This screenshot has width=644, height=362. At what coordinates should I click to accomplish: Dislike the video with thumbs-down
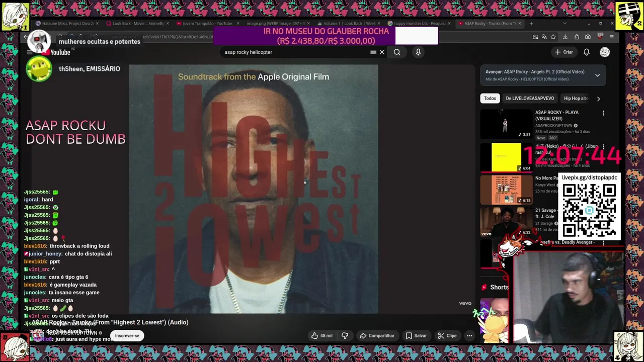345,336
